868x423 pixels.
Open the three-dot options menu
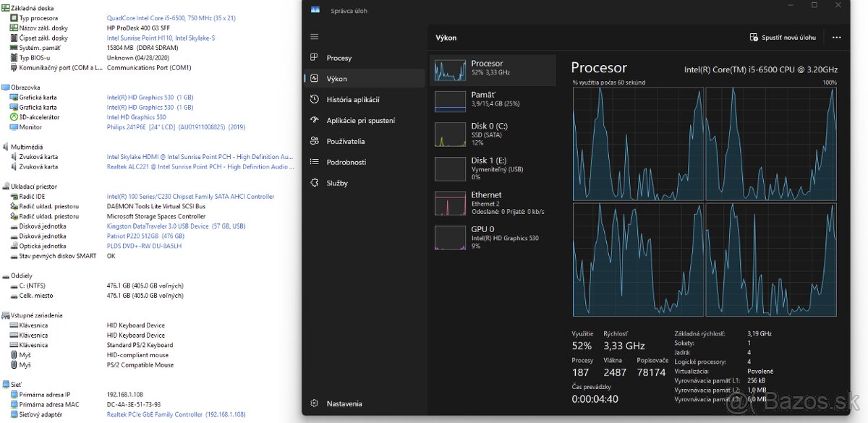coord(837,37)
